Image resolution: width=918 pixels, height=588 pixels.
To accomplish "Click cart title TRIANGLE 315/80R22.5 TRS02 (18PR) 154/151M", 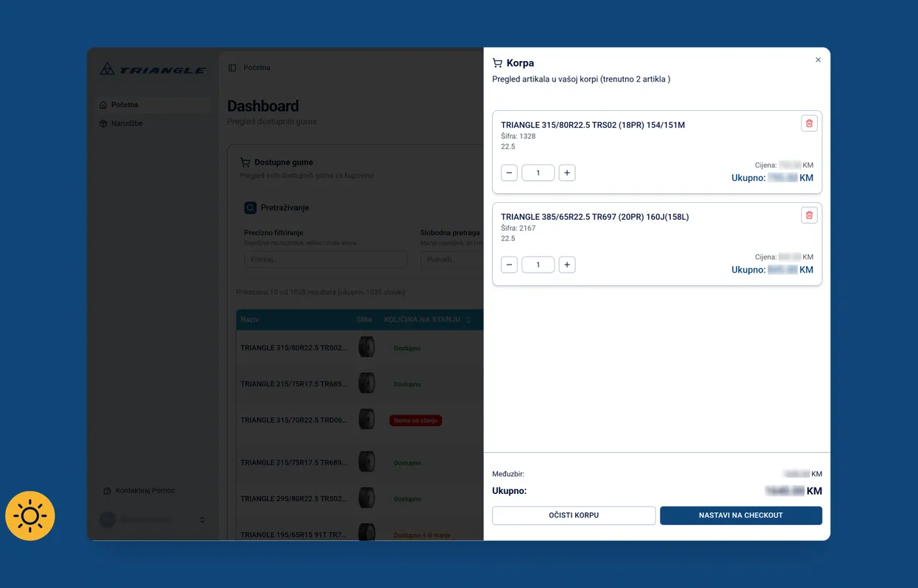I will coord(593,125).
